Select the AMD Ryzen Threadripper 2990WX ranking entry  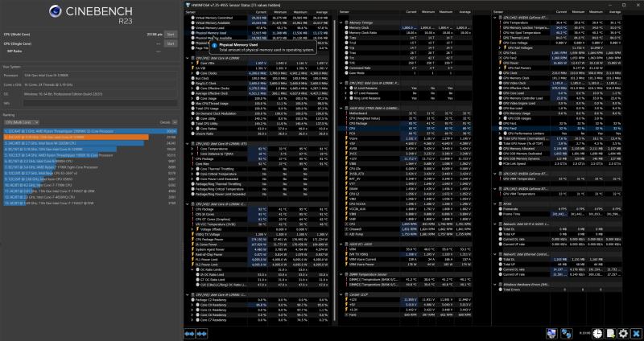(x=90, y=131)
